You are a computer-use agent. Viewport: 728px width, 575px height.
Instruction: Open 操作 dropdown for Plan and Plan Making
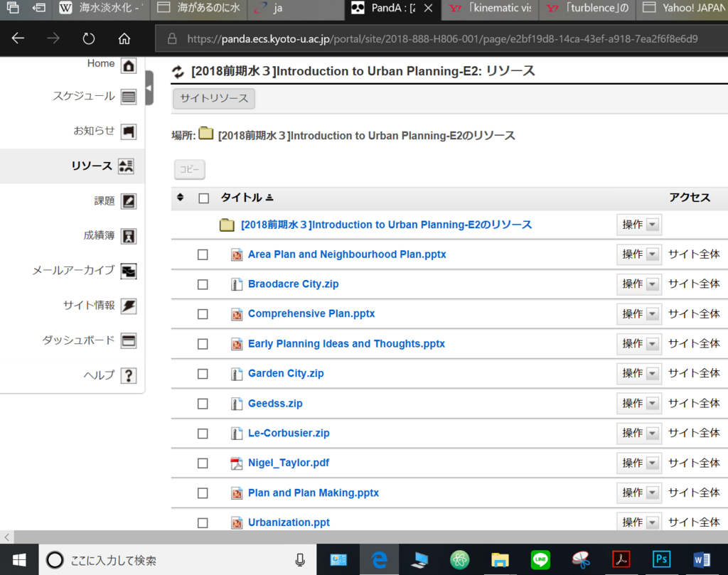click(x=639, y=493)
